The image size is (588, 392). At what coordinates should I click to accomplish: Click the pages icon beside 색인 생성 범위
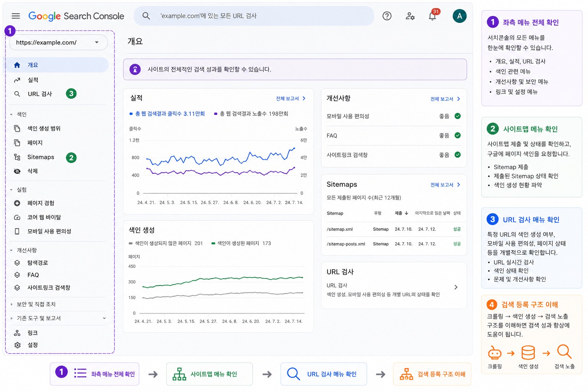coord(17,128)
